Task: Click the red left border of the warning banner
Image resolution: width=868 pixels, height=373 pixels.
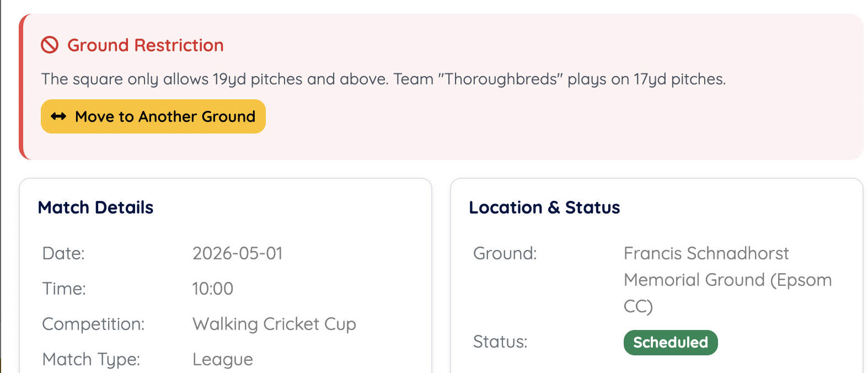Action: click(x=22, y=86)
